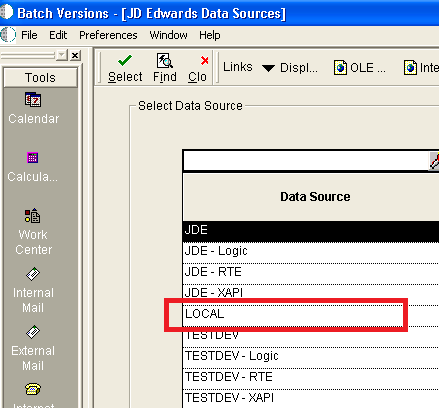
Task: Click the Tools panel header button
Action: point(40,77)
